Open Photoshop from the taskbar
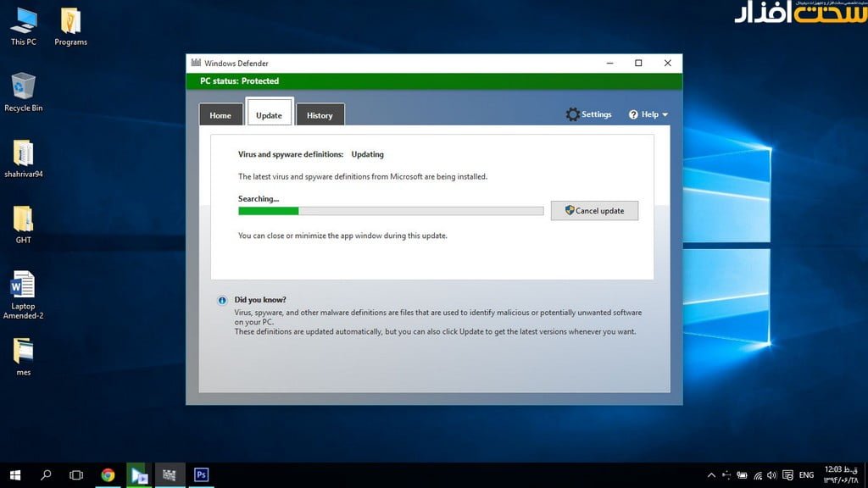This screenshot has height=488, width=868. pos(201,475)
